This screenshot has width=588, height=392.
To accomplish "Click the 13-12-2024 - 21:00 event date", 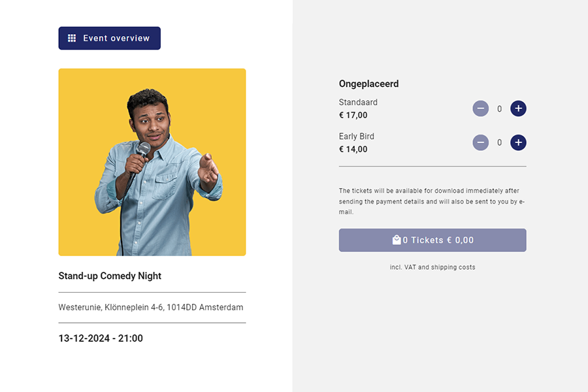I will click(101, 338).
